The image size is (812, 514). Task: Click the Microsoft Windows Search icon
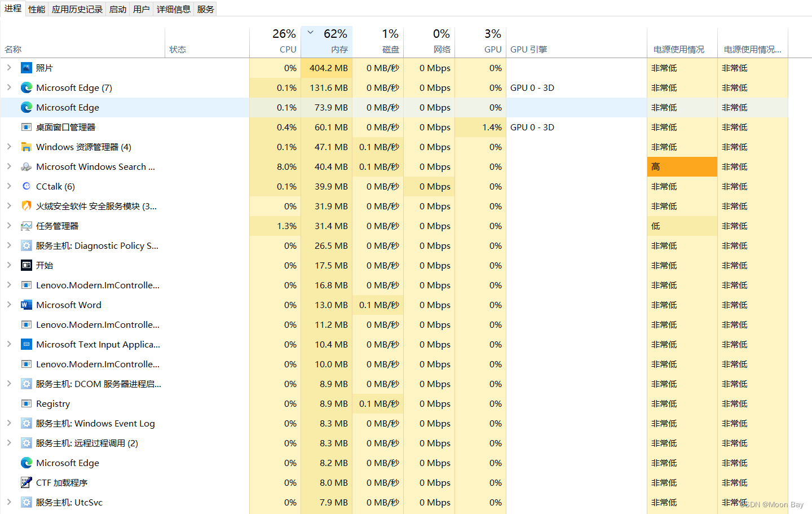click(x=26, y=166)
